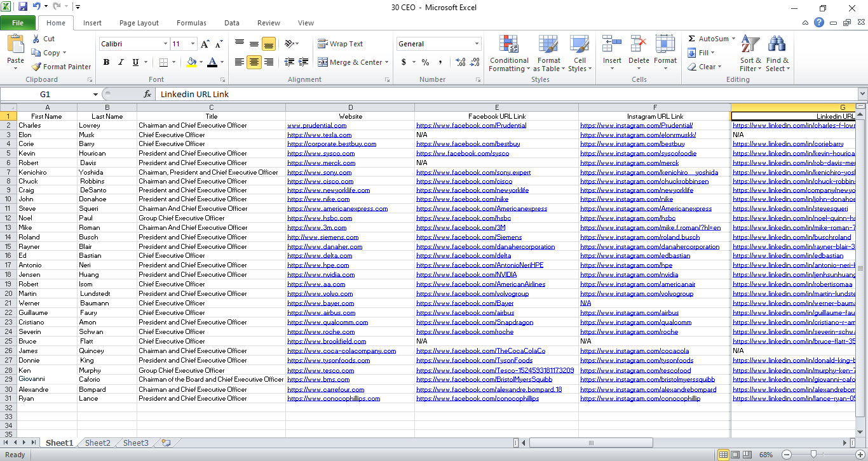The height and width of the screenshot is (461, 868).
Task: Expand the Clear dropdown
Action: 719,67
